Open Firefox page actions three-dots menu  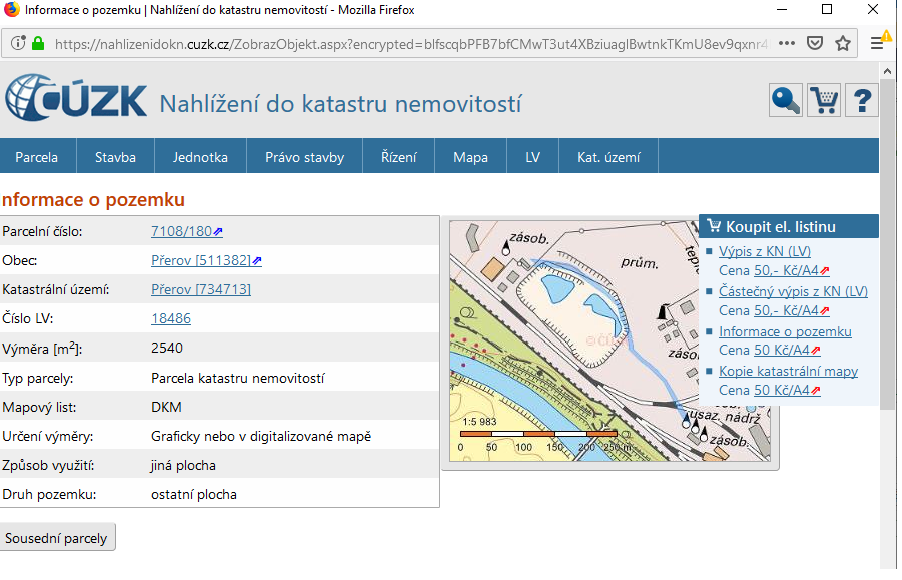[786, 44]
